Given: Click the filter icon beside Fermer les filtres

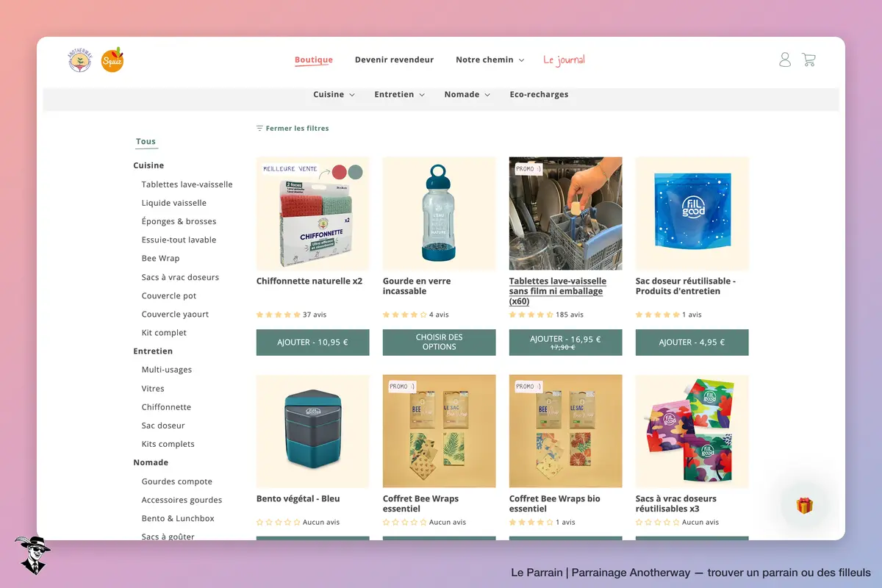Looking at the screenshot, I should 259,128.
